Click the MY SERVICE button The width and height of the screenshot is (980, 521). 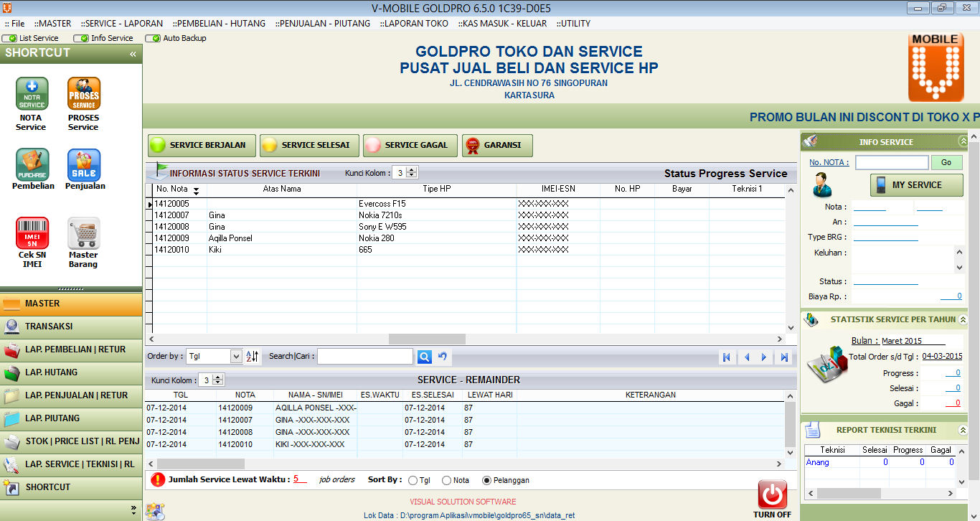(x=917, y=185)
